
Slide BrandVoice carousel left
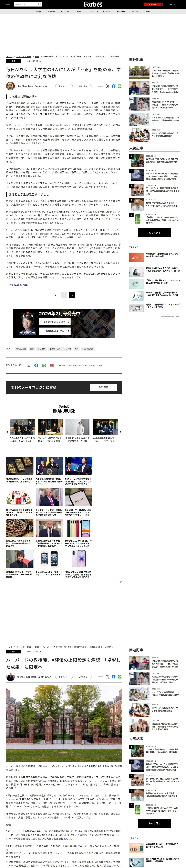pos(7,432)
